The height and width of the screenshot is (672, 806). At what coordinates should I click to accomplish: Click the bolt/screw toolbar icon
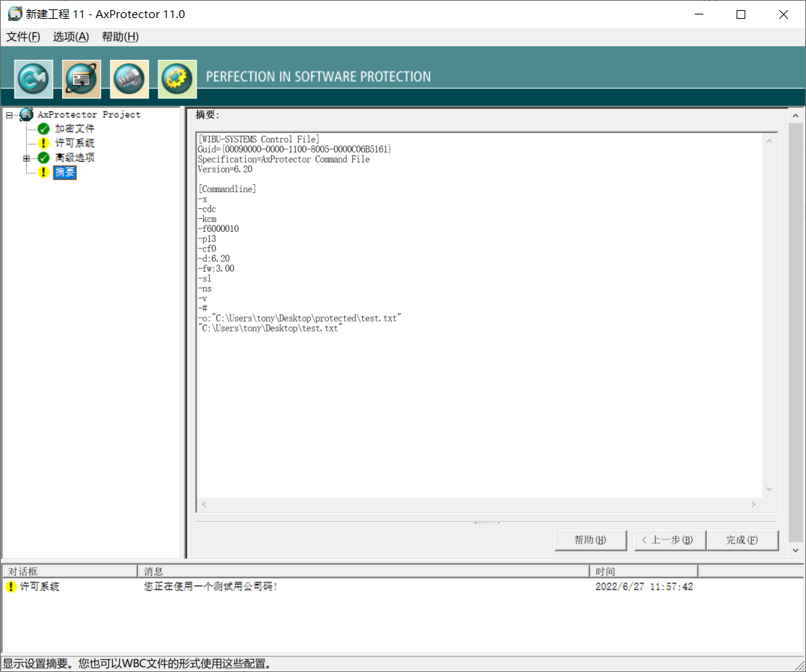pos(129,79)
